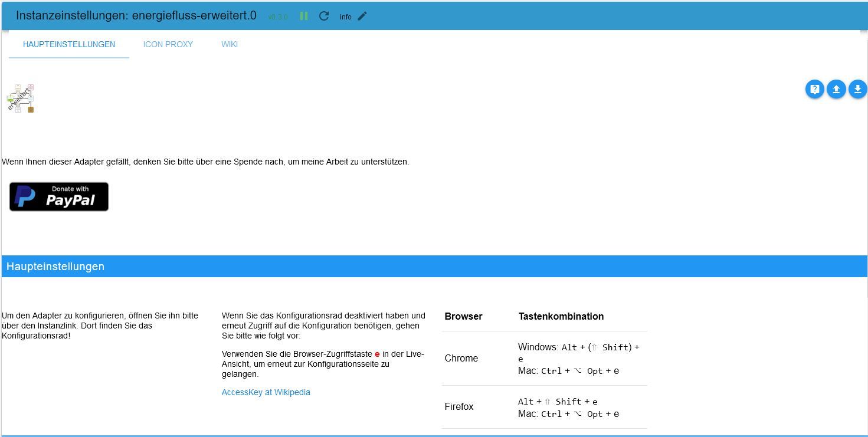Image resolution: width=868 pixels, height=437 pixels.
Task: Open help via the round question-mark button
Action: point(815,89)
